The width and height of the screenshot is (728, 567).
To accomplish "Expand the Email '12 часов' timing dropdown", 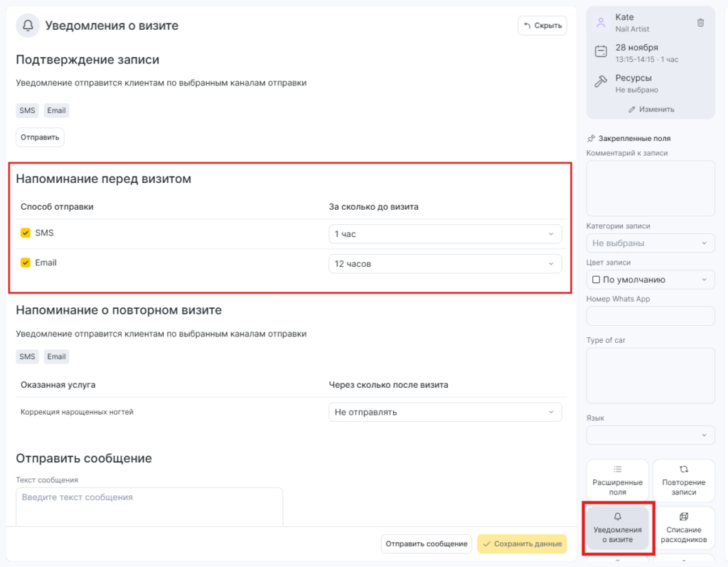I will click(444, 264).
